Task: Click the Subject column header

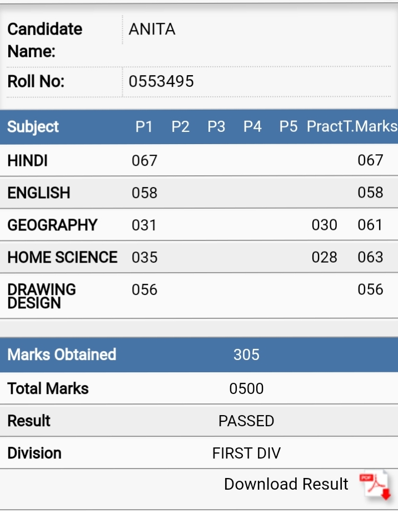Action: click(x=33, y=127)
